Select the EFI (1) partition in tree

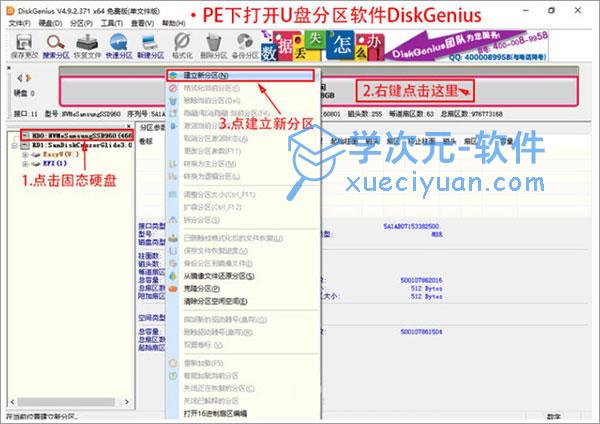pyautogui.click(x=55, y=163)
